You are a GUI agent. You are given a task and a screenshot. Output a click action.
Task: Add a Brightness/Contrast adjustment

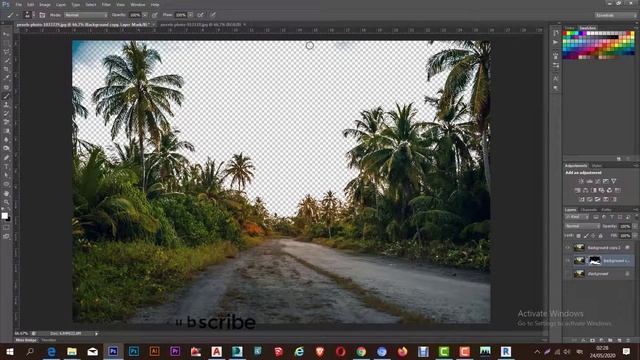click(x=581, y=181)
